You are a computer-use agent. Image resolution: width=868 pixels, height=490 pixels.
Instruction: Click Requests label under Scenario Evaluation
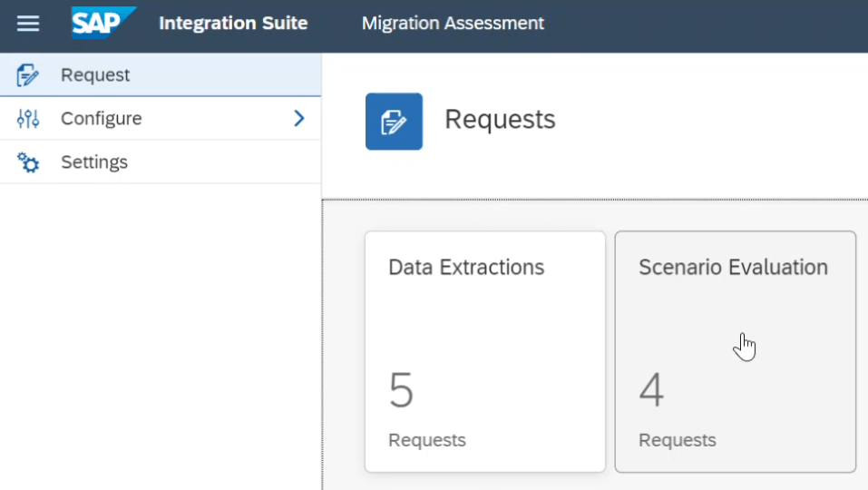point(677,440)
